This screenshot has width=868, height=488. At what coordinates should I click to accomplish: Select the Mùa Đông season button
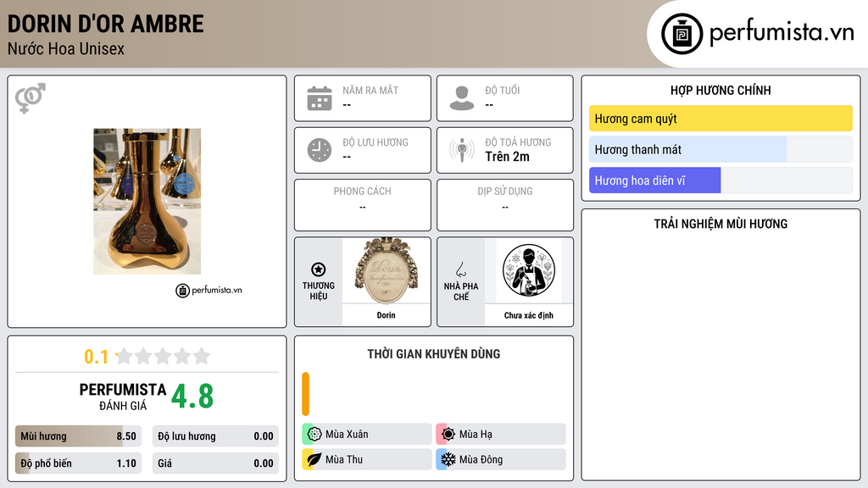pyautogui.click(x=501, y=459)
